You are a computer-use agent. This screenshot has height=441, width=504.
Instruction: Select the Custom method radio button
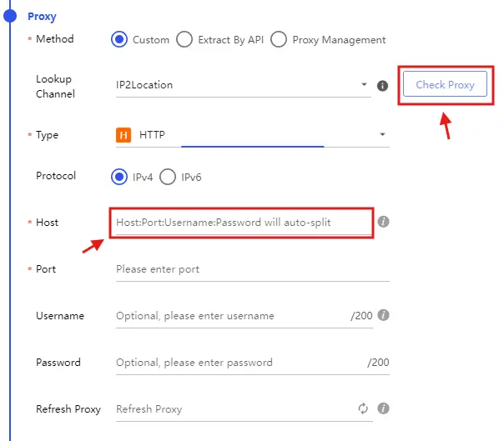119,39
